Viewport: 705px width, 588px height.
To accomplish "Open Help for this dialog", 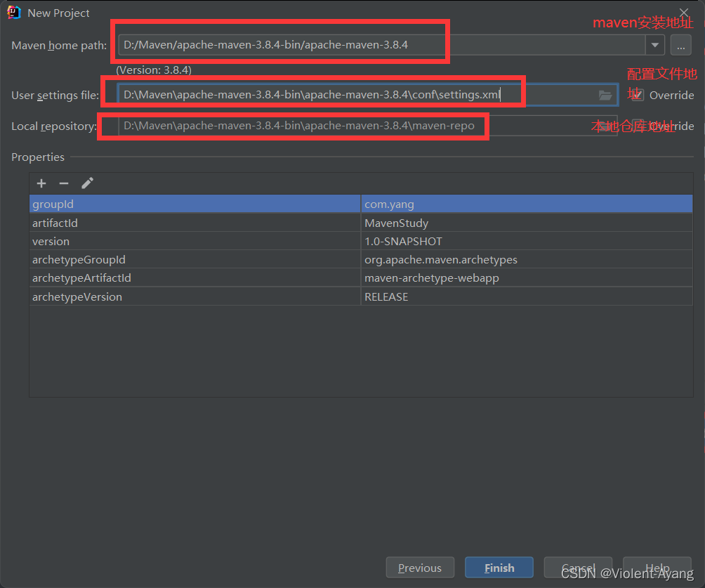I will pyautogui.click(x=657, y=568).
